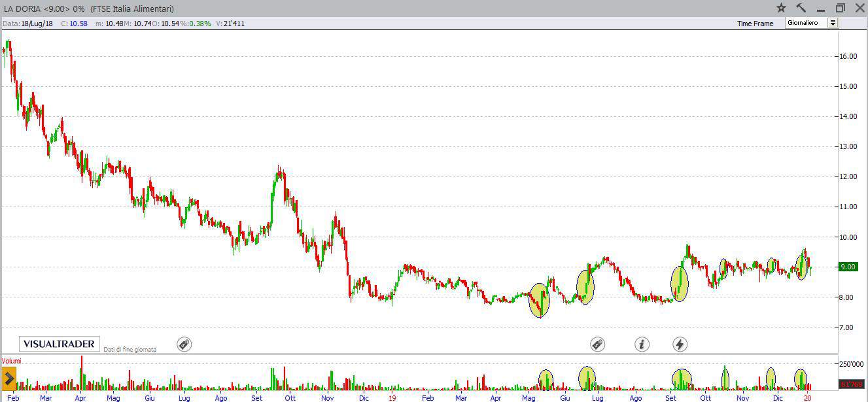The height and width of the screenshot is (402, 868).
Task: Click the Data 18/Lug/18 info field
Action: 28,23
